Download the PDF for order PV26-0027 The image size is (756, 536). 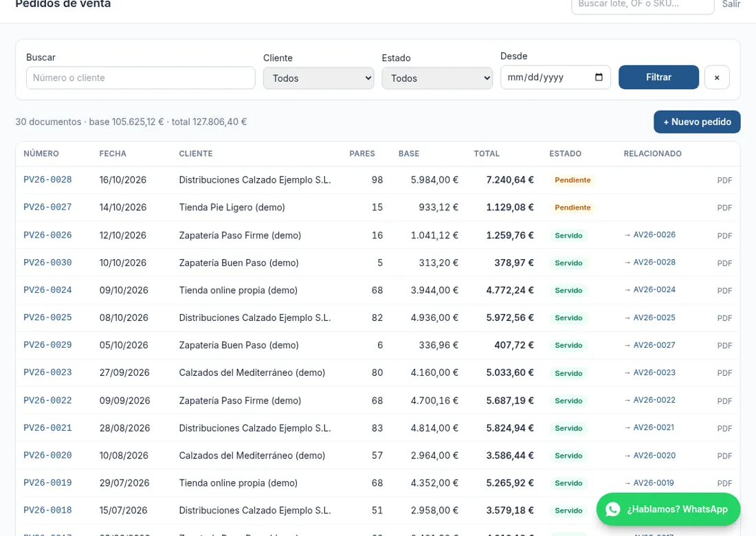tap(724, 208)
